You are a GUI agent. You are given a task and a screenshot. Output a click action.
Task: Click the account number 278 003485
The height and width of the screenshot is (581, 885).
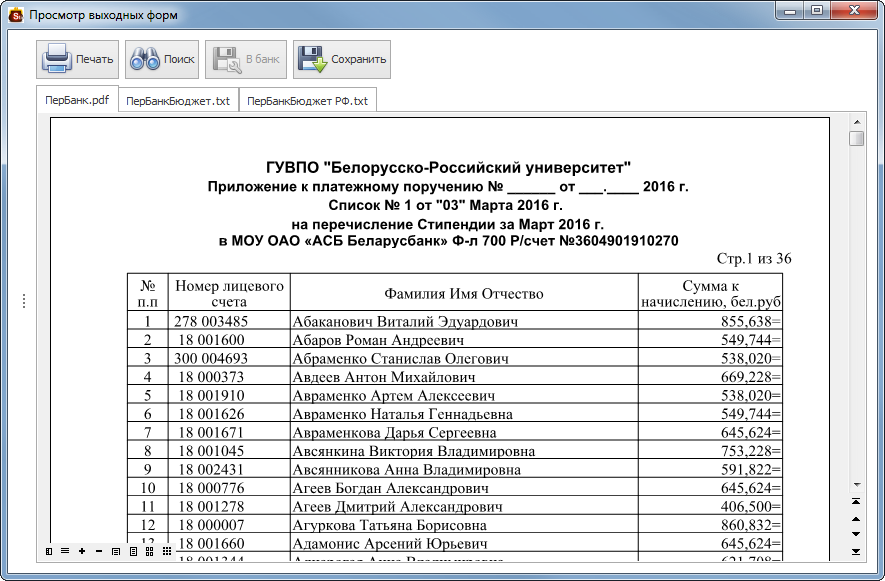211,321
